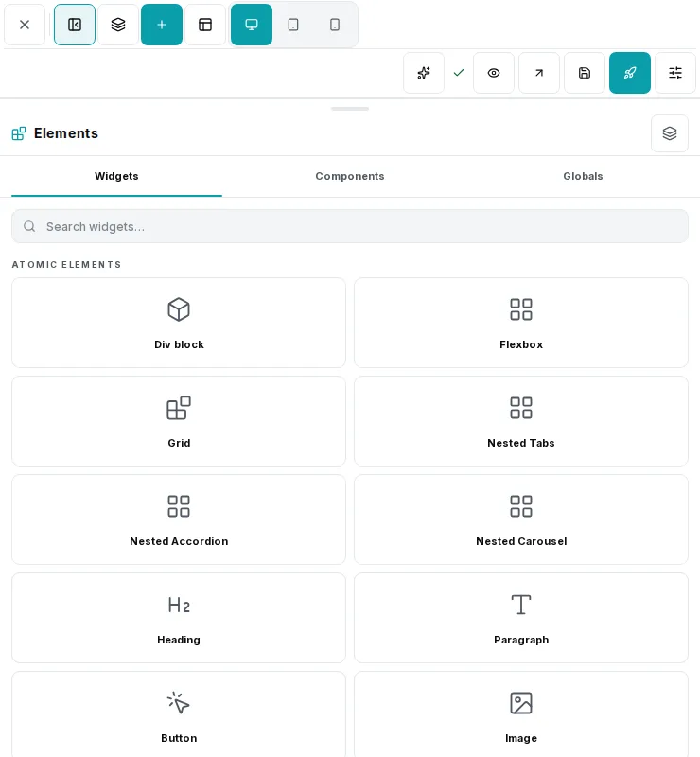The image size is (700, 757).
Task: Add the Image widget
Action: tap(521, 714)
